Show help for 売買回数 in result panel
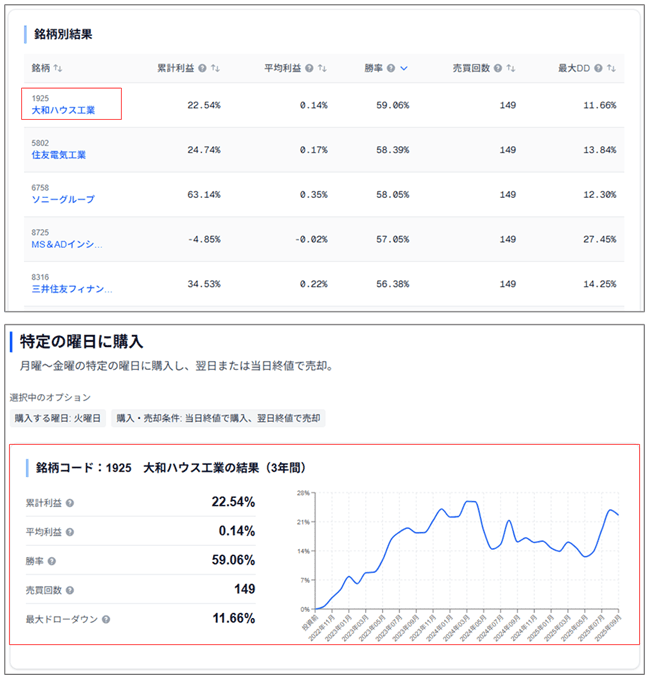 point(70,591)
